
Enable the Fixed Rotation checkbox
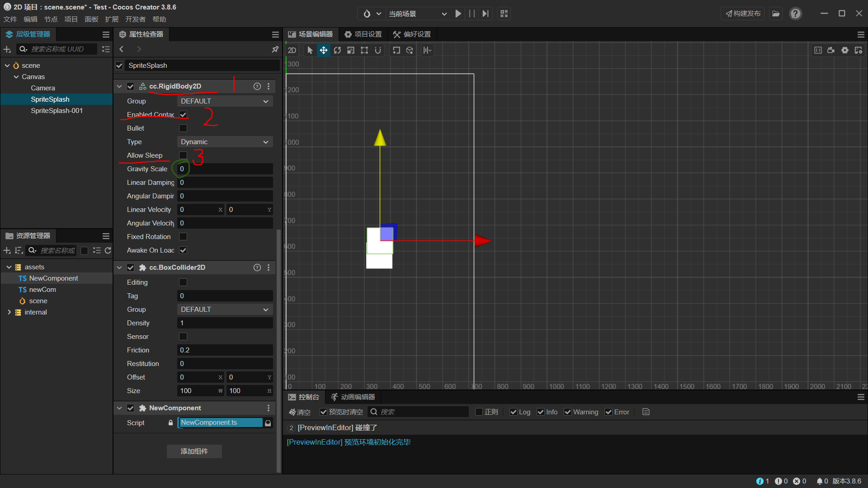(x=183, y=237)
